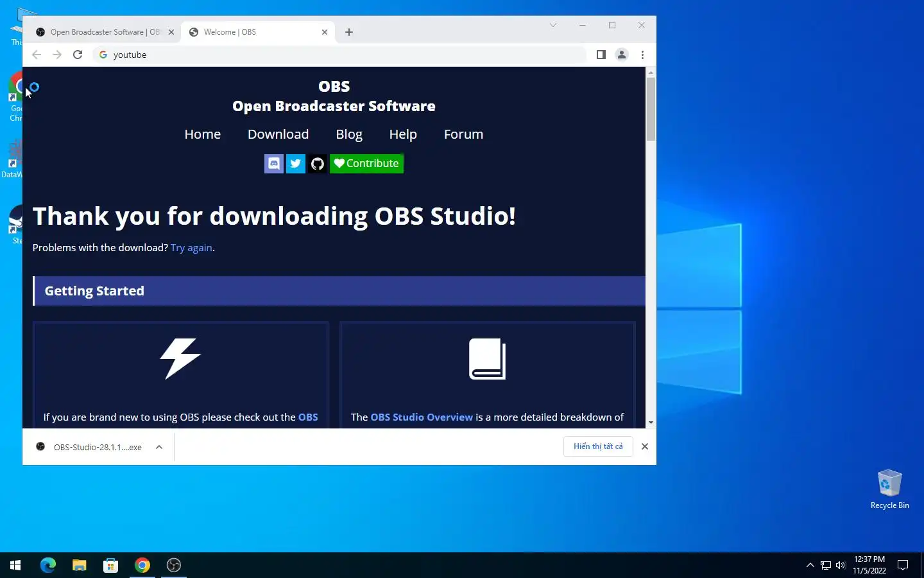Screen dimensions: 924x578
Task: Open the Download page link
Action: click(x=278, y=134)
